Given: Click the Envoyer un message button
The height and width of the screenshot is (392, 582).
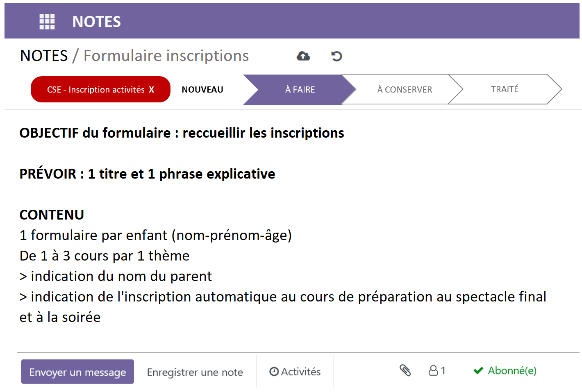Looking at the screenshot, I should tap(77, 372).
